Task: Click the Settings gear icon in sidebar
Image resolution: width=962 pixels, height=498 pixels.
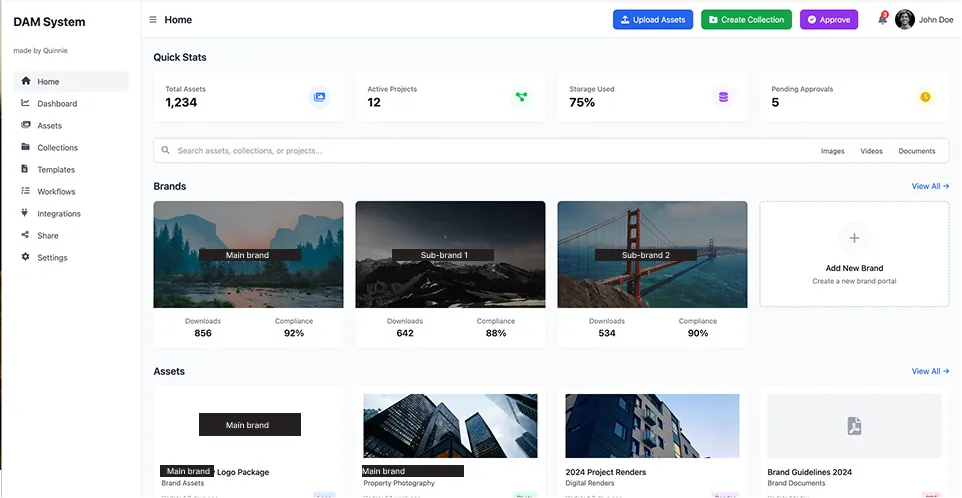Action: 25,257
